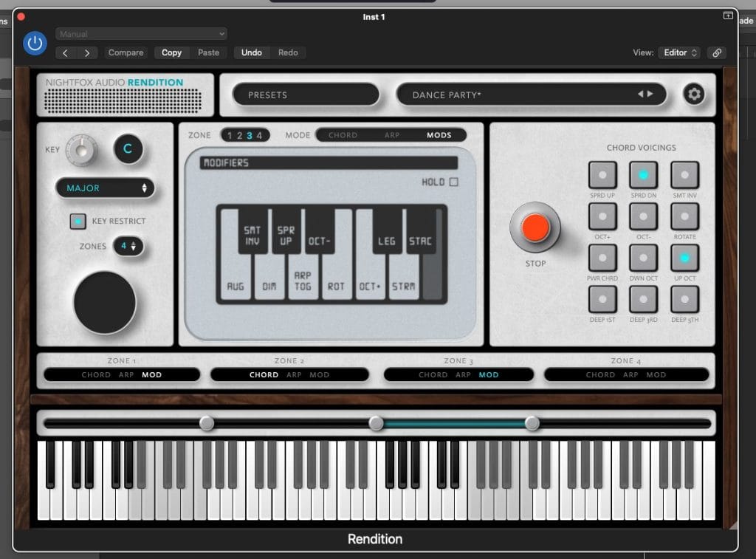The height and width of the screenshot is (559, 756).
Task: Click the third zone split slider handle
Action: click(532, 423)
